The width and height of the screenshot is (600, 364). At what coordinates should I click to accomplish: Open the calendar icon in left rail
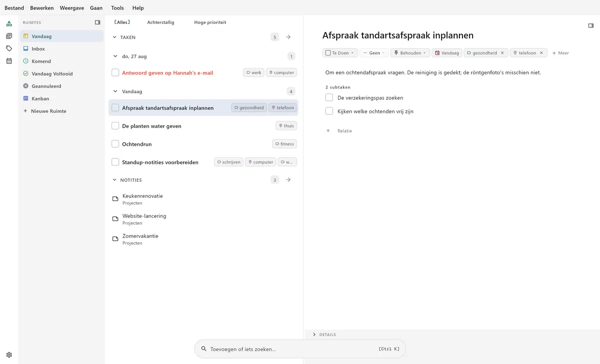[x=9, y=61]
